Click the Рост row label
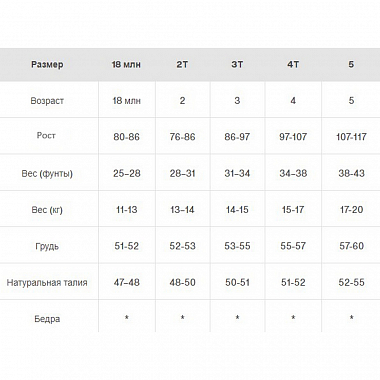 [46, 135]
